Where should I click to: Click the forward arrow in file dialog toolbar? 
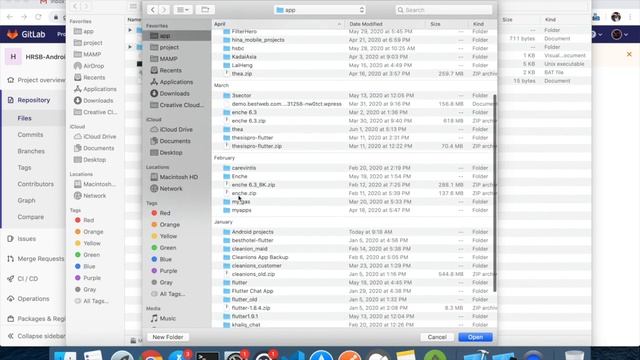click(x=164, y=10)
